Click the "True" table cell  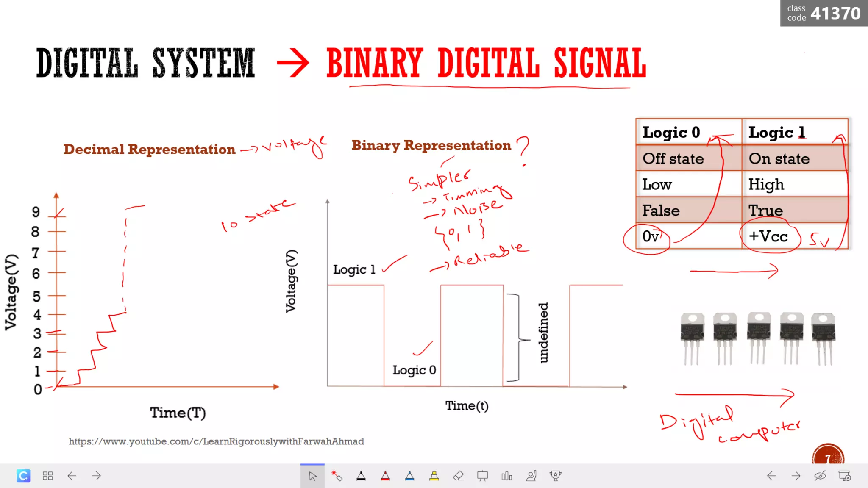coord(795,211)
